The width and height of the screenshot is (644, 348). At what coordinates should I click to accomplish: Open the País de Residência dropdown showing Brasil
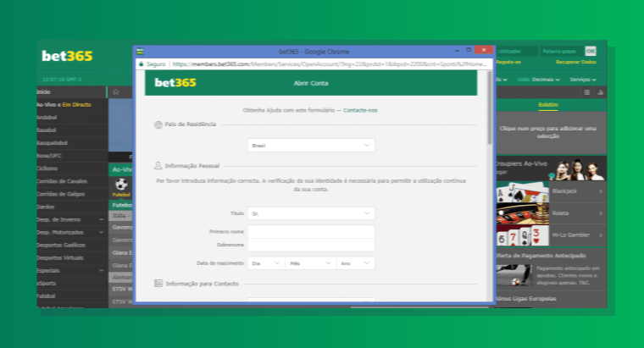point(311,146)
